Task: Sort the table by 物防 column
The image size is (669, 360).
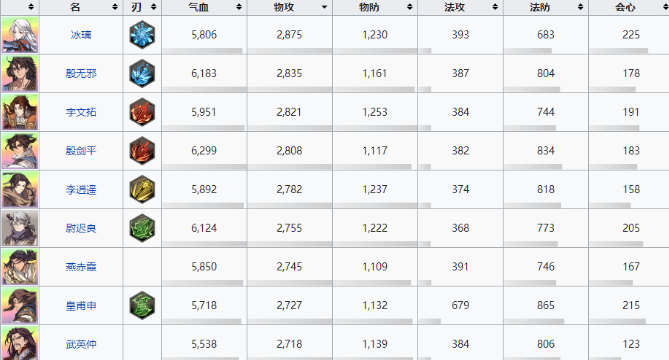Action: tap(375, 7)
